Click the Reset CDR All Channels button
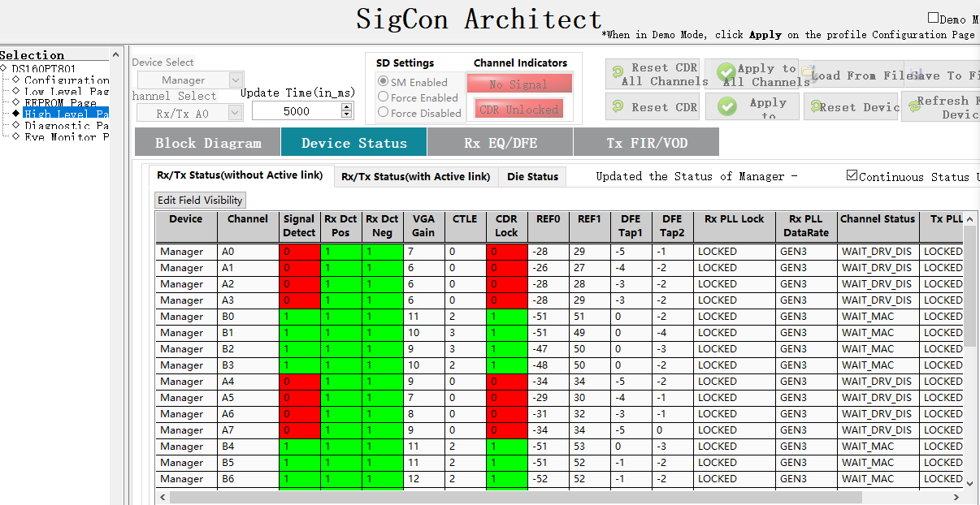980x505 pixels. [653, 74]
